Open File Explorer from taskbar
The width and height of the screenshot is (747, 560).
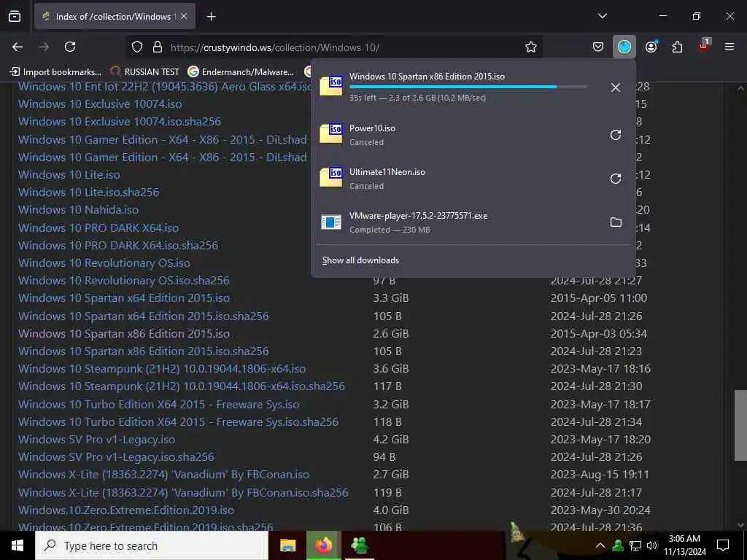point(287,545)
